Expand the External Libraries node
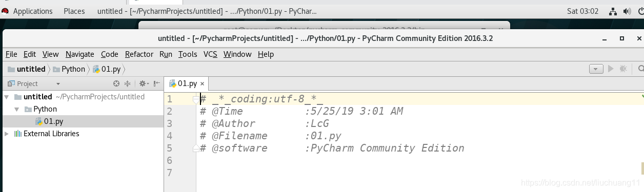The image size is (644, 192). [x=6, y=134]
